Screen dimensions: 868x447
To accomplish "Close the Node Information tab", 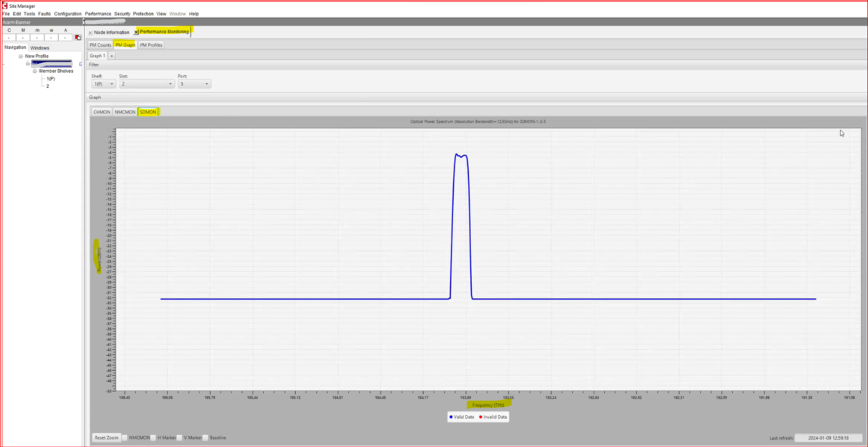I will coord(90,33).
